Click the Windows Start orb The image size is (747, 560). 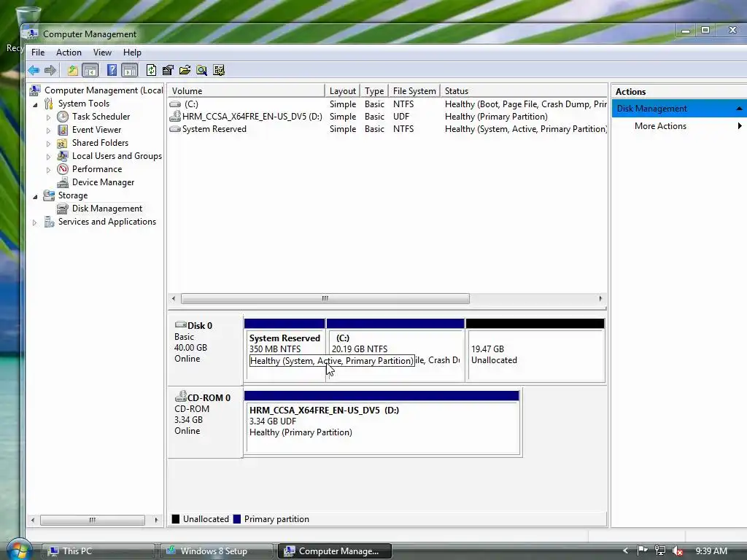[x=19, y=551]
